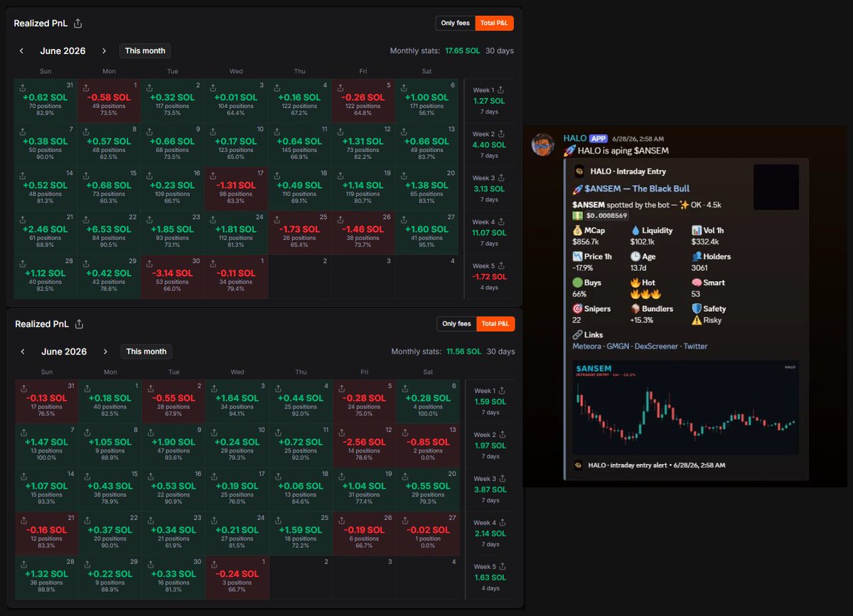Click the +1.85 SOL day cell
The width and height of the screenshot is (853, 616).
point(173,233)
